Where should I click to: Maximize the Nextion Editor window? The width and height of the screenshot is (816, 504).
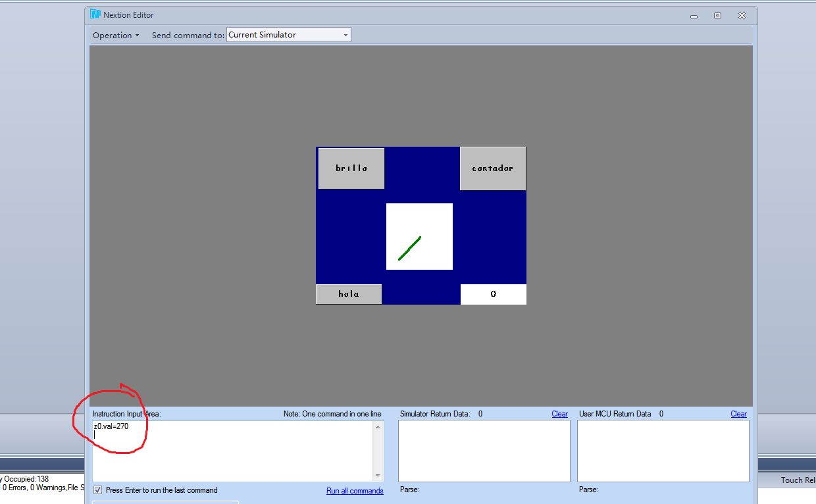click(x=718, y=15)
